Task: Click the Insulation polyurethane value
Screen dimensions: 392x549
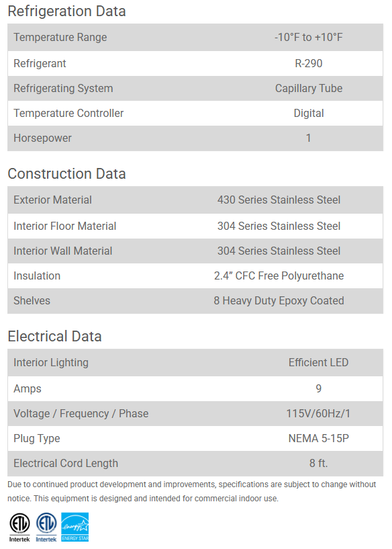Action: click(x=279, y=276)
